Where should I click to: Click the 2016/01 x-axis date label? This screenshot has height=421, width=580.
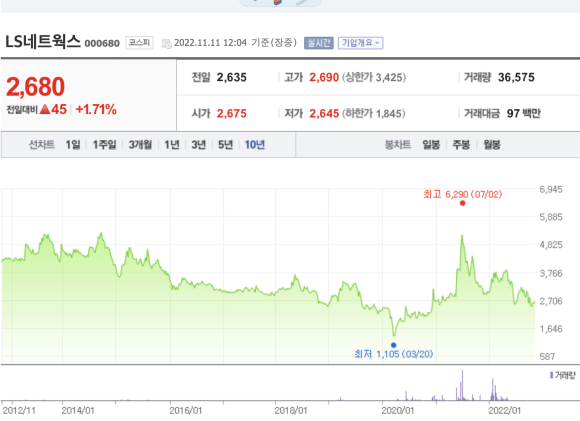pos(186,410)
